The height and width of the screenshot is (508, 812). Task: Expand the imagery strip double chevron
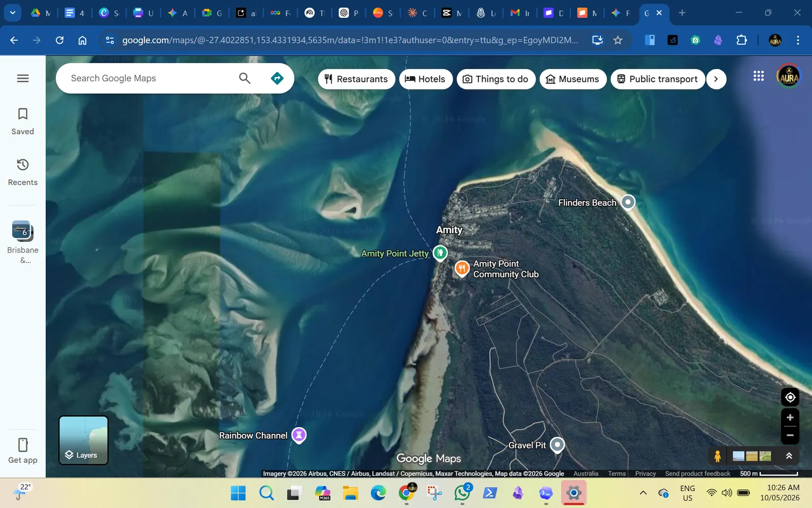pos(789,456)
